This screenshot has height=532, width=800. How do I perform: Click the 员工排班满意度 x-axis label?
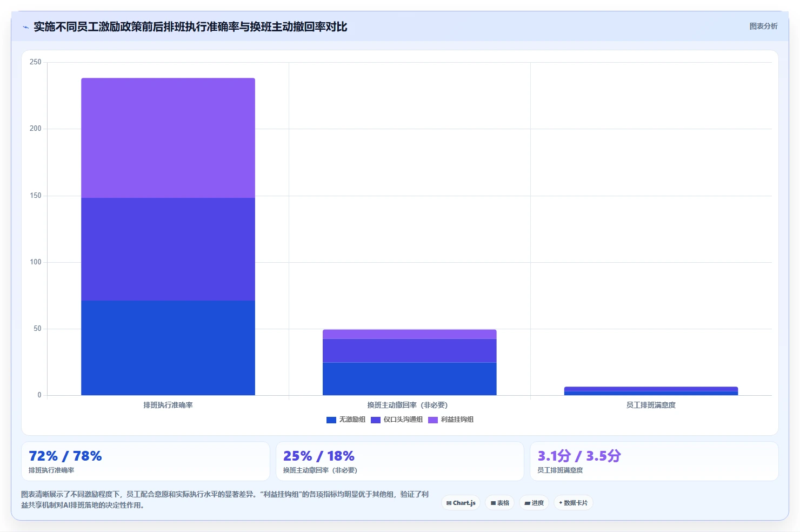651,405
